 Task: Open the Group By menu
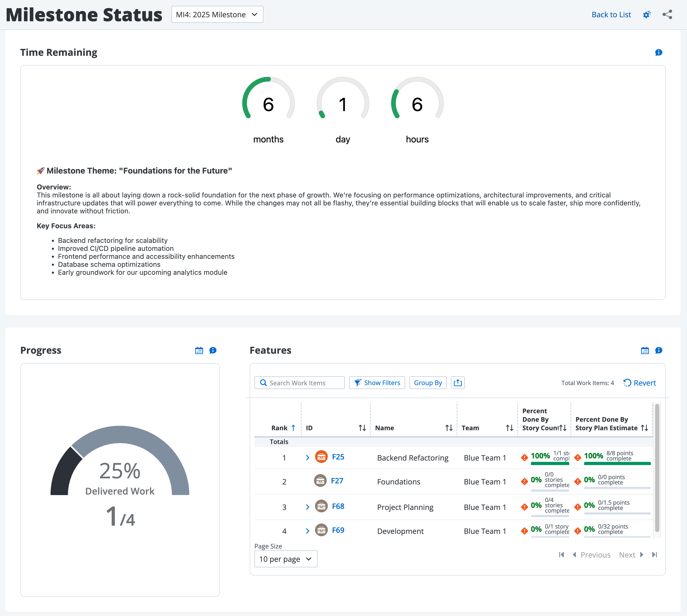click(428, 383)
